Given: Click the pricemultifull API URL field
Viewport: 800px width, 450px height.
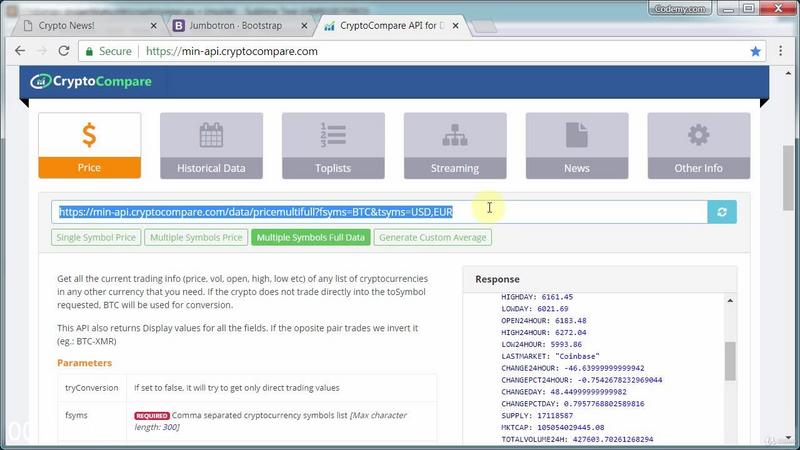Looking at the screenshot, I should click(379, 212).
